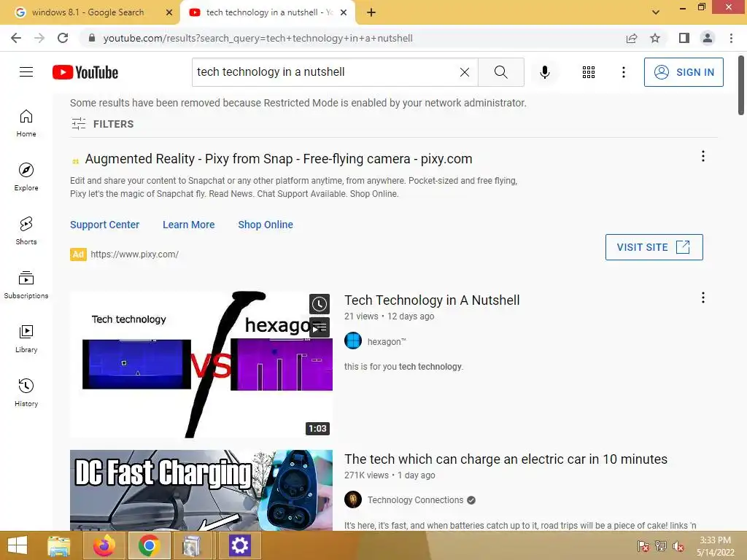Open Library in the sidebar
The width and height of the screenshot is (747, 560).
(x=26, y=338)
